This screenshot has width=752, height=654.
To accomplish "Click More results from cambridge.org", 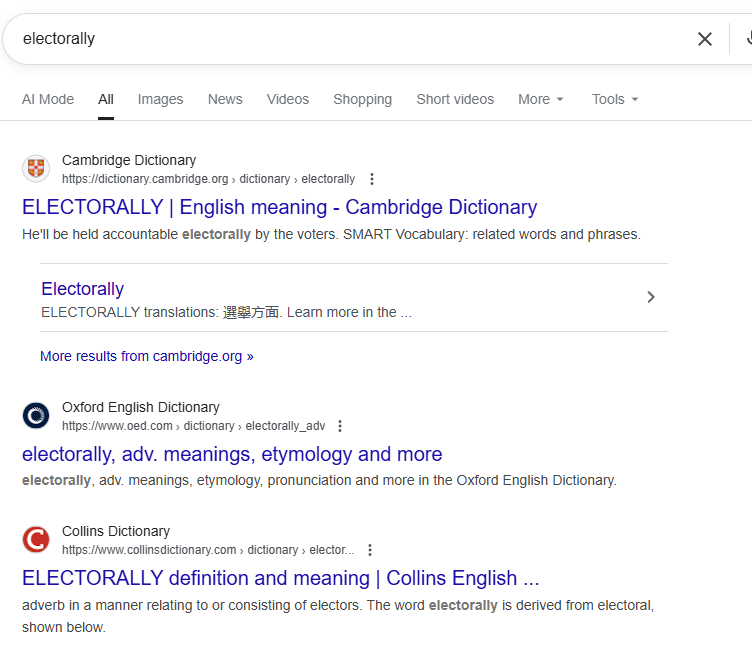I will (147, 356).
